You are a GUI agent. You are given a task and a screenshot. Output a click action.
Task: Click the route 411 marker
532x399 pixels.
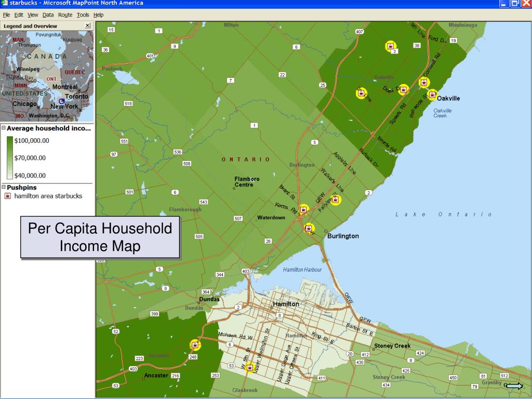(x=321, y=378)
